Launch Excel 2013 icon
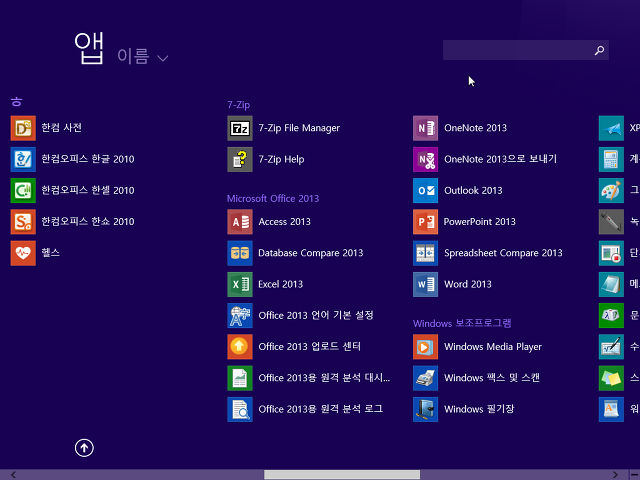This screenshot has height=480, width=640. click(x=240, y=284)
